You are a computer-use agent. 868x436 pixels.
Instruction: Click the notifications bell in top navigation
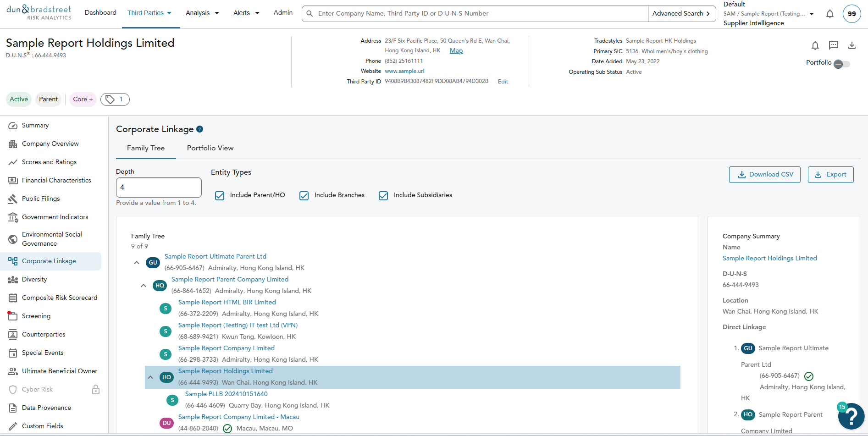[x=829, y=14]
